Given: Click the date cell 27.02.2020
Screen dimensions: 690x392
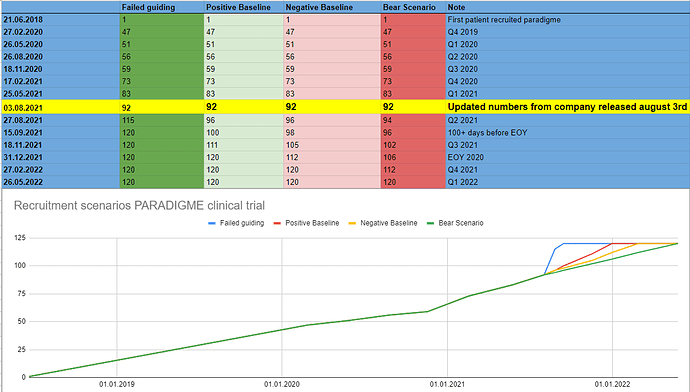Looking at the screenshot, I should [60, 32].
